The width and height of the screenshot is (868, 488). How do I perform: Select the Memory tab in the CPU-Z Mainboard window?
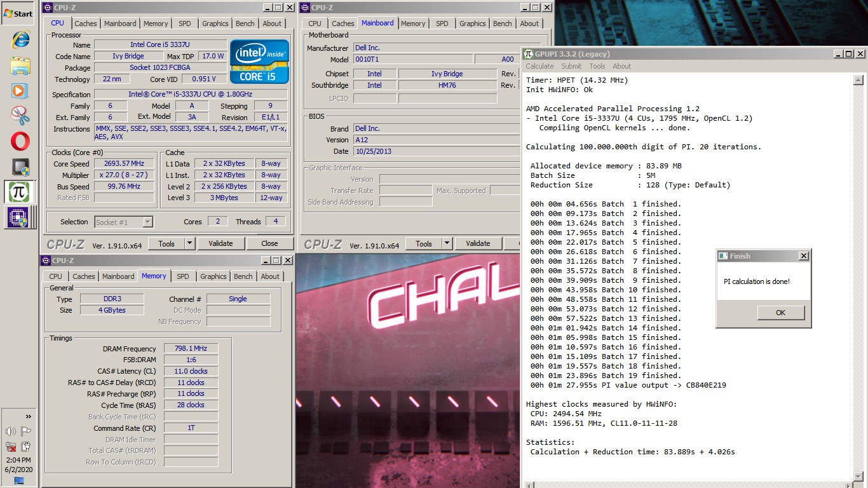coord(413,24)
